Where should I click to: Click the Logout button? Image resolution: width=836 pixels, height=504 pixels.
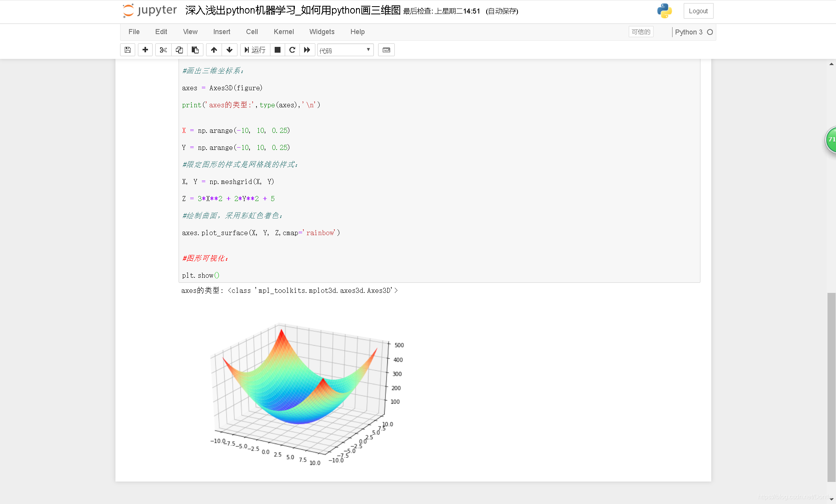pos(698,11)
